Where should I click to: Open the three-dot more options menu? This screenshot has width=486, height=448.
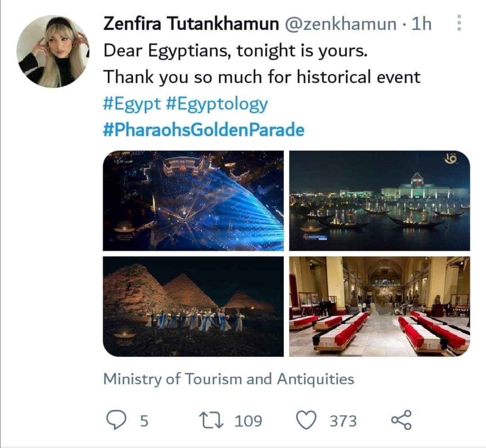pos(459,23)
